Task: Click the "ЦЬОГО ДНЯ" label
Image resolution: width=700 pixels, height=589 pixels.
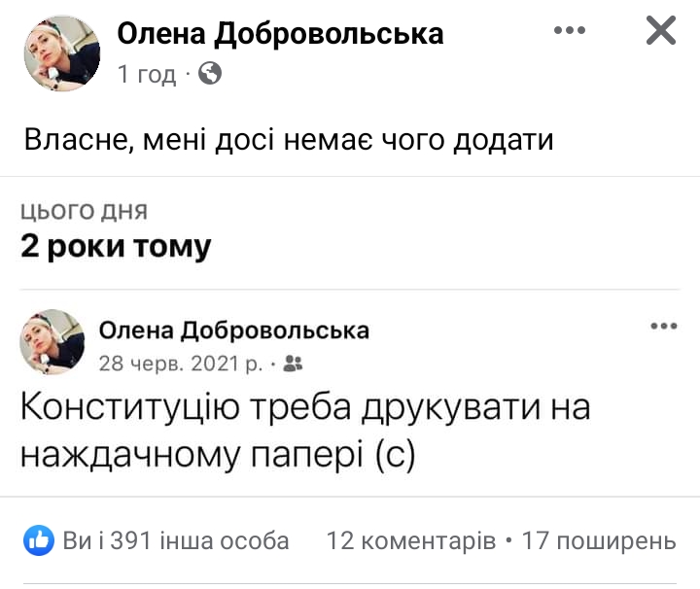Action: point(84,212)
